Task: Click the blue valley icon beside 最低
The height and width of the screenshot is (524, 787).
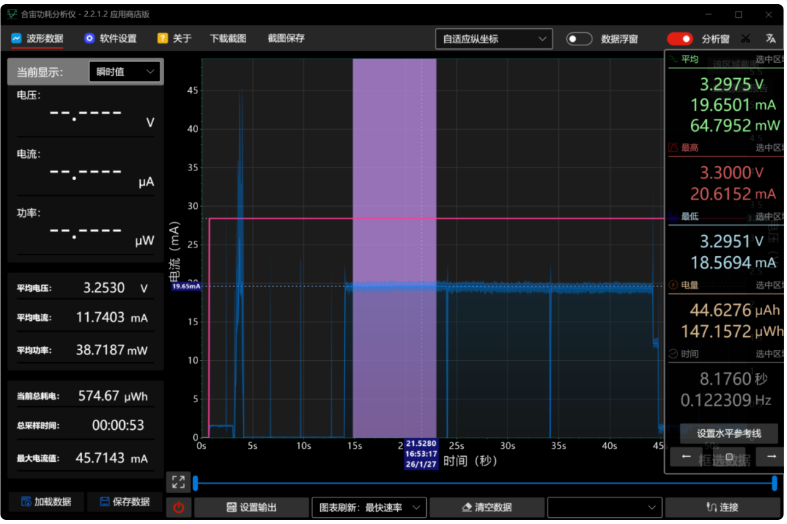Action: tap(673, 216)
